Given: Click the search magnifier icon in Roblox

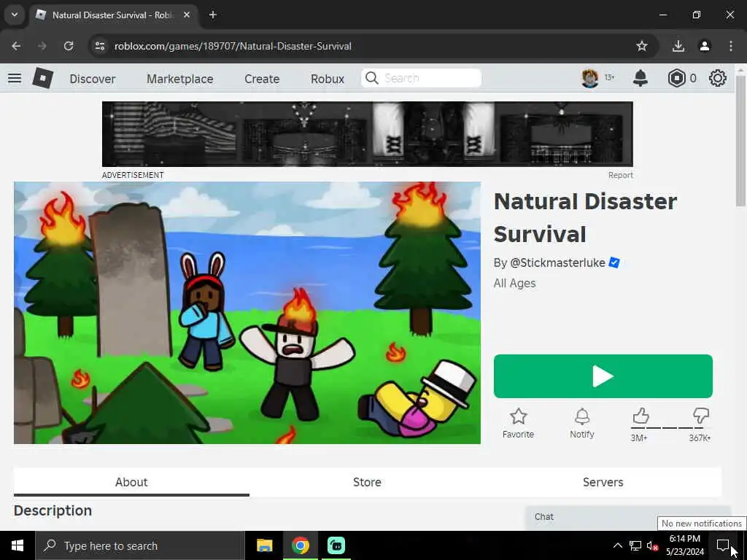Looking at the screenshot, I should [x=371, y=78].
